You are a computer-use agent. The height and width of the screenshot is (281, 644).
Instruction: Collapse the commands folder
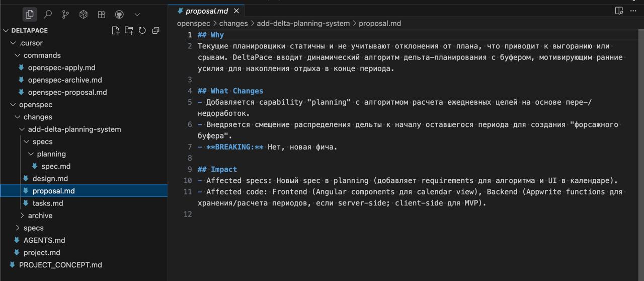pyautogui.click(x=18, y=55)
